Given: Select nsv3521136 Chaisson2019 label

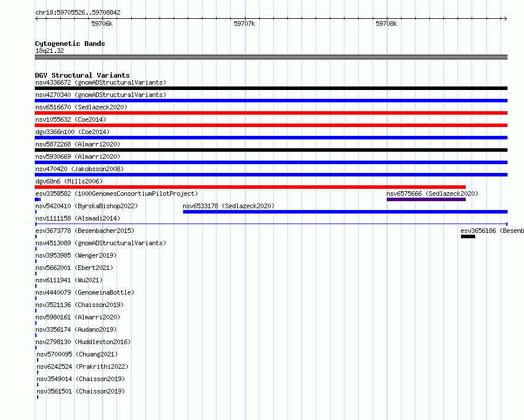Looking at the screenshot, I should coord(79,305).
